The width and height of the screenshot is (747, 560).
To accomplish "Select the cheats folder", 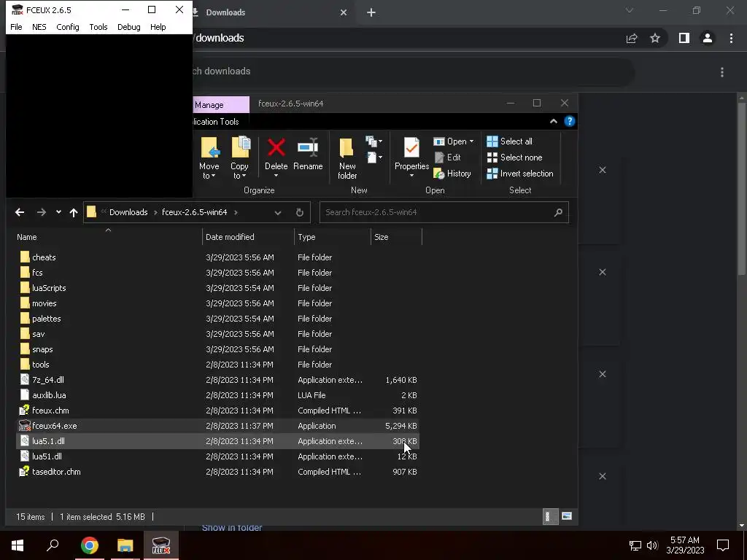I will coord(217,257).
